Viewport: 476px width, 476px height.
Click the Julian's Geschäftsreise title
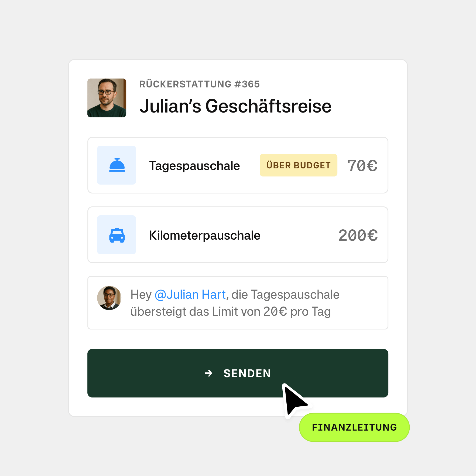pyautogui.click(x=235, y=106)
